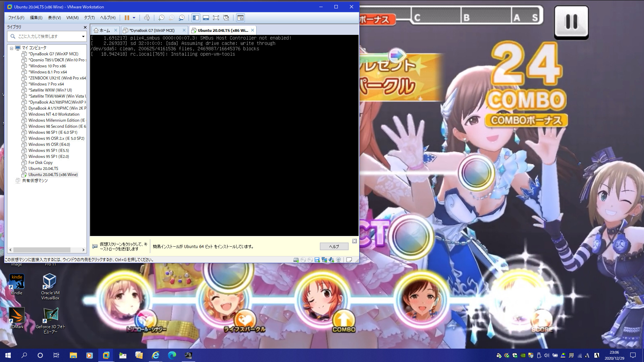This screenshot has height=362, width=644.
Task: Click the webcam device status icon
Action: coord(338,260)
